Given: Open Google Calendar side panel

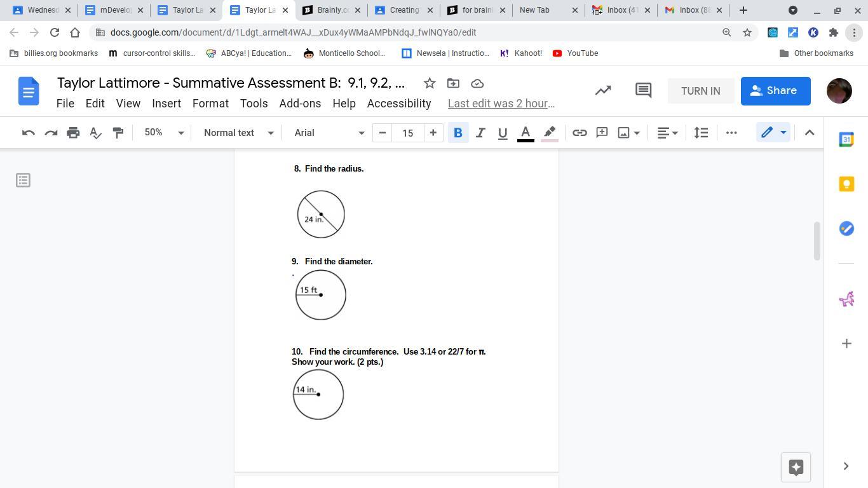Looking at the screenshot, I should tap(846, 140).
